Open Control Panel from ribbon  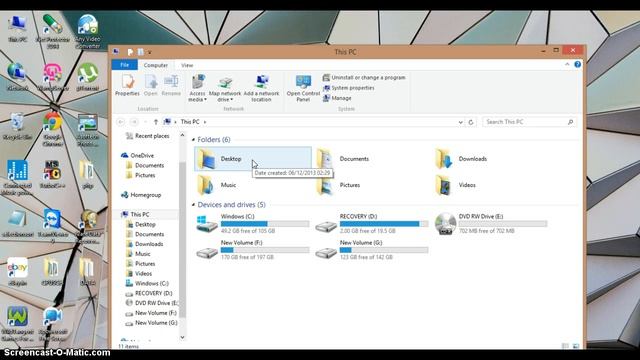[x=303, y=88]
